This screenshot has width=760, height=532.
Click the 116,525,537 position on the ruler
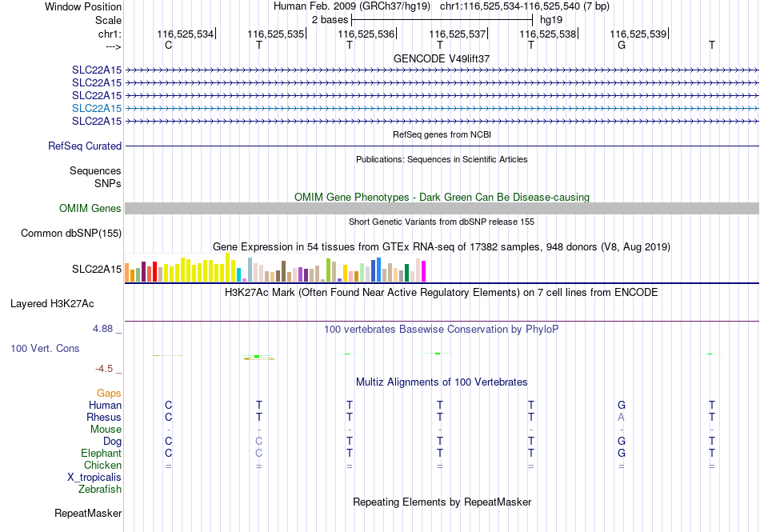click(x=457, y=34)
